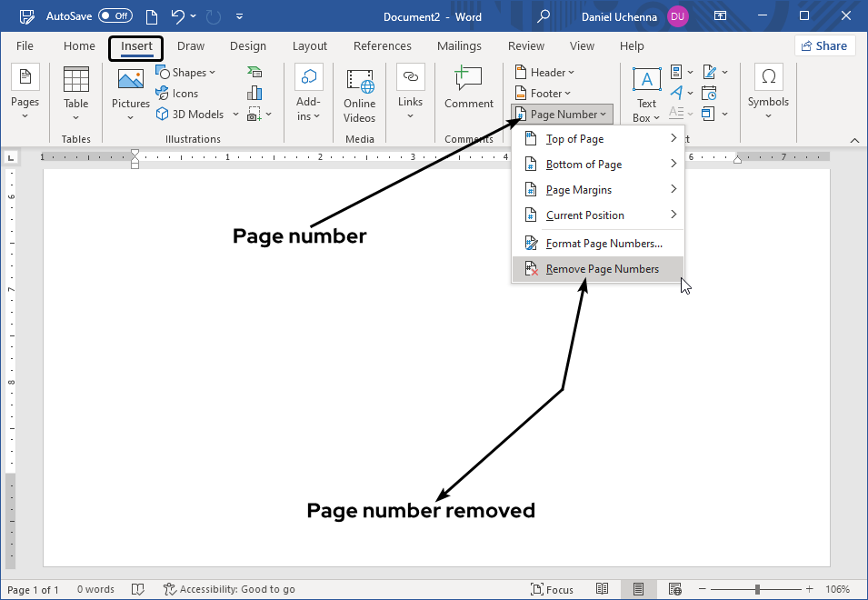
Task: Switch to the Mailings tab
Action: (x=459, y=45)
